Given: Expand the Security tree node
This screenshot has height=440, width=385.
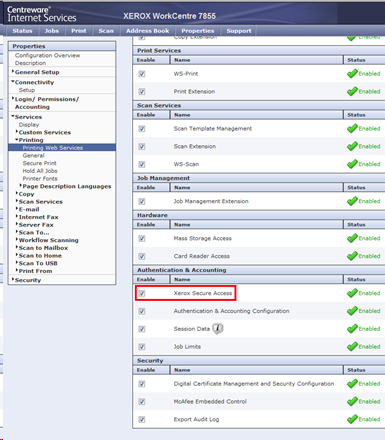Looking at the screenshot, I should [x=26, y=280].
